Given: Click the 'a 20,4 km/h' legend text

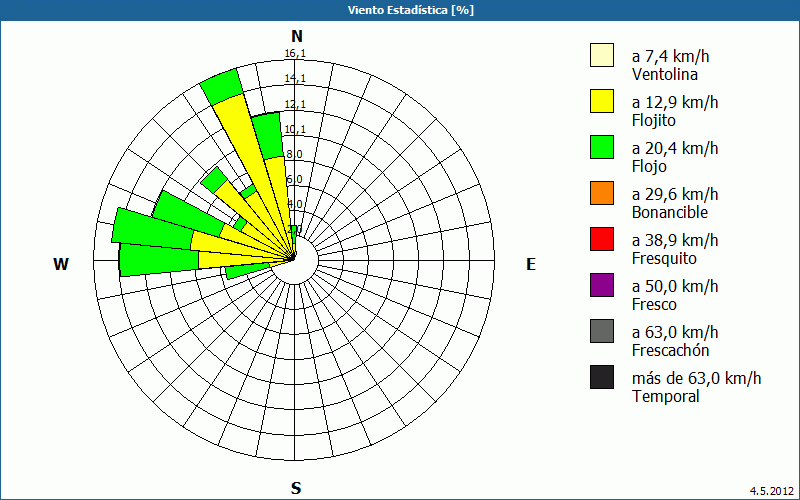Looking at the screenshot, I should pyautogui.click(x=675, y=148).
